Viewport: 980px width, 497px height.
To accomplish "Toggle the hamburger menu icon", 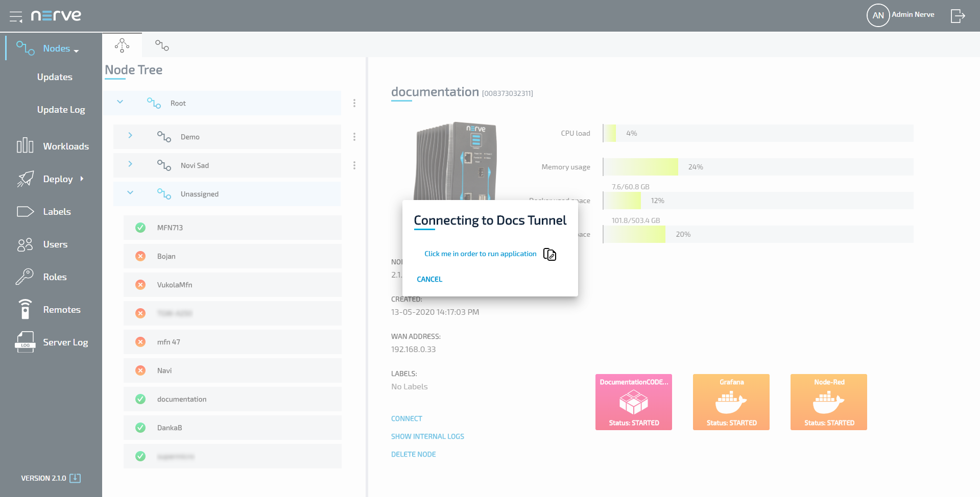I will pos(16,16).
